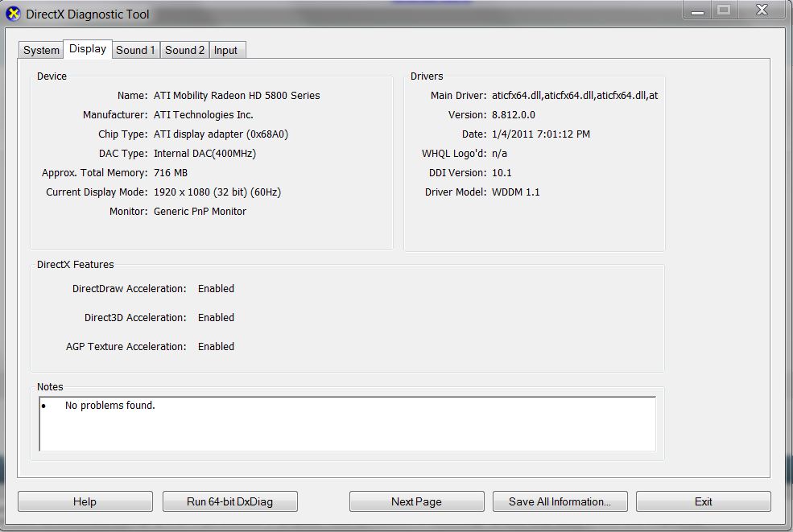Click Direct3D Acceleration Enabled status
This screenshot has height=532, width=793.
[x=216, y=318]
